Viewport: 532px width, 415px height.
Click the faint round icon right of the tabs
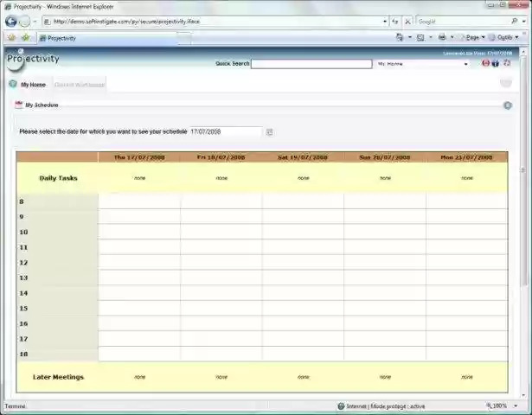[x=506, y=82]
